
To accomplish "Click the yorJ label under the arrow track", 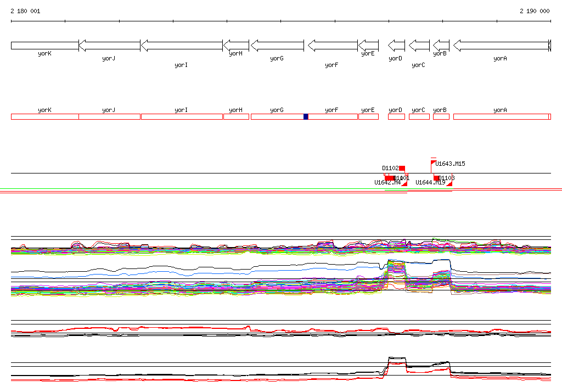I will [109, 58].
